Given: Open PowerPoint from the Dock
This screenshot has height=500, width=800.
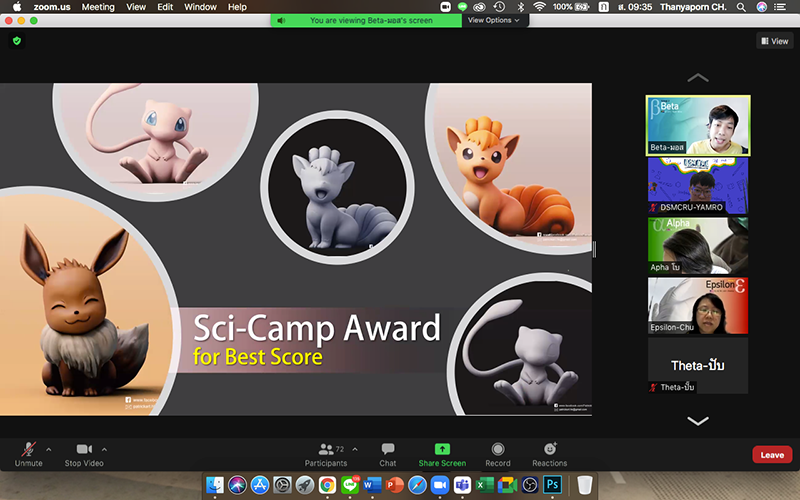Looking at the screenshot, I should click(395, 485).
